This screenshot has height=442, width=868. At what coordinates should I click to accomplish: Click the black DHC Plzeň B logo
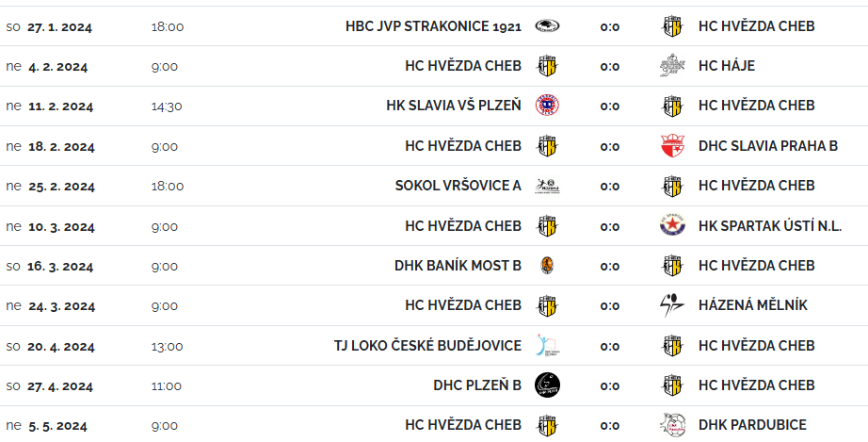[547, 385]
